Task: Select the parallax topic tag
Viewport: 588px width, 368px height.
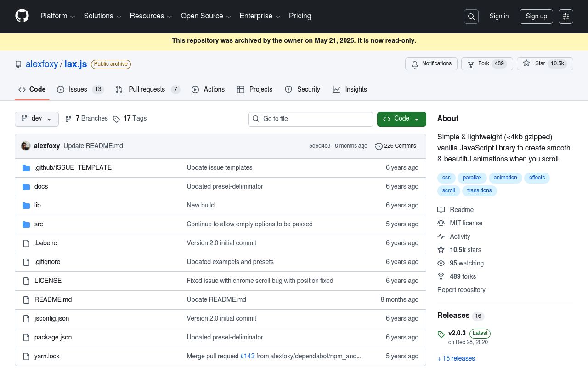Action: [x=472, y=178]
